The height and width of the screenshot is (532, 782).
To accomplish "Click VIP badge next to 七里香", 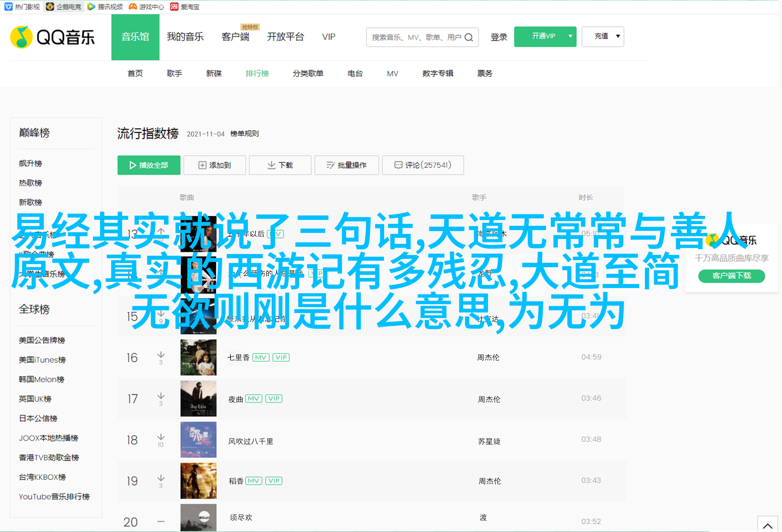I will click(x=281, y=357).
